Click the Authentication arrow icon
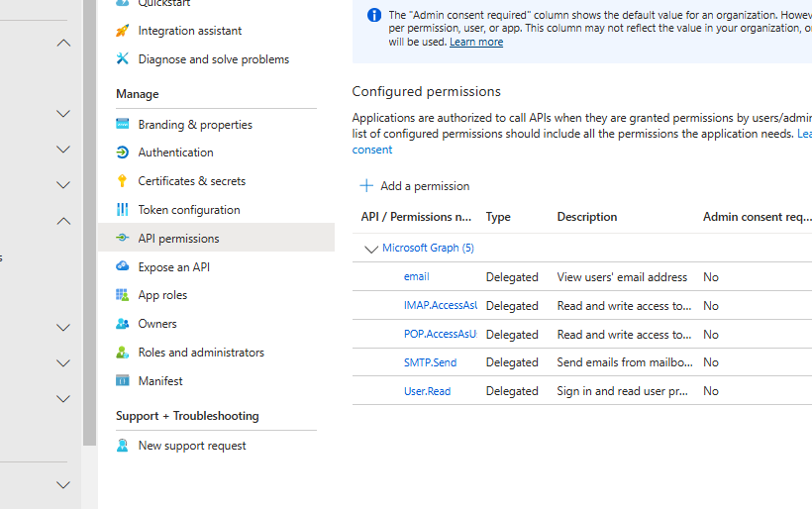Screen dimensions: 812x509 [x=122, y=153]
